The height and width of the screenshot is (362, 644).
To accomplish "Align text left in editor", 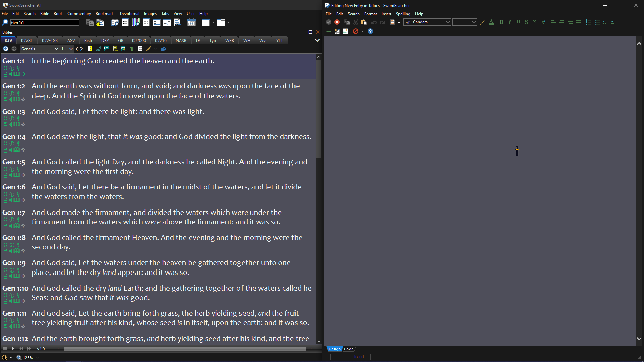I will click(x=553, y=22).
